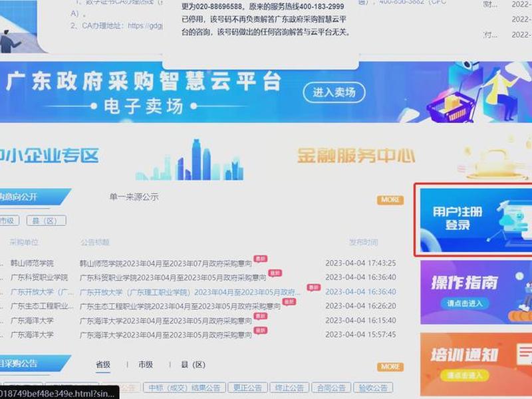Open 广东生态工程职业学院 procurement intention notice
Image resolution: width=532 pixels, height=399 pixels.
pyautogui.click(x=180, y=307)
